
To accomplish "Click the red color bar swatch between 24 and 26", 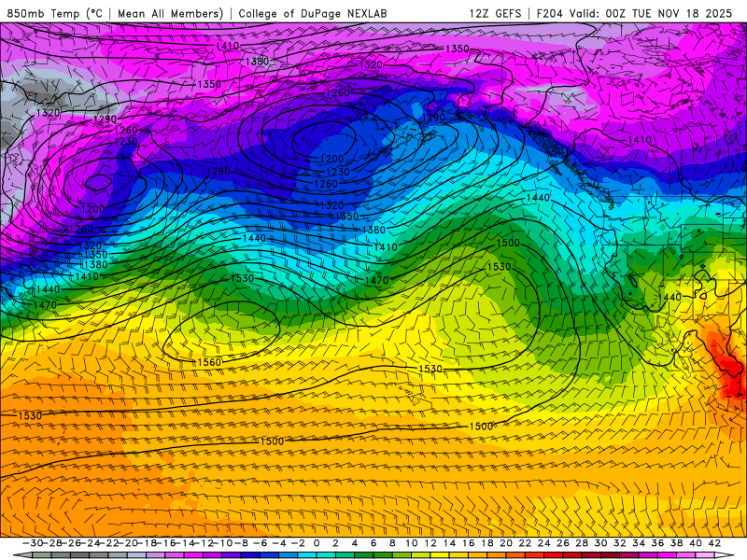I will pyautogui.click(x=554, y=555).
